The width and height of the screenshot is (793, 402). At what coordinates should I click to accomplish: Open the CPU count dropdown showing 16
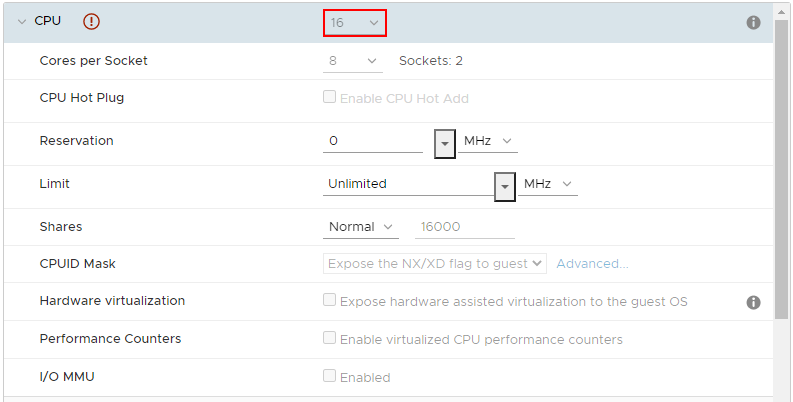click(x=355, y=22)
